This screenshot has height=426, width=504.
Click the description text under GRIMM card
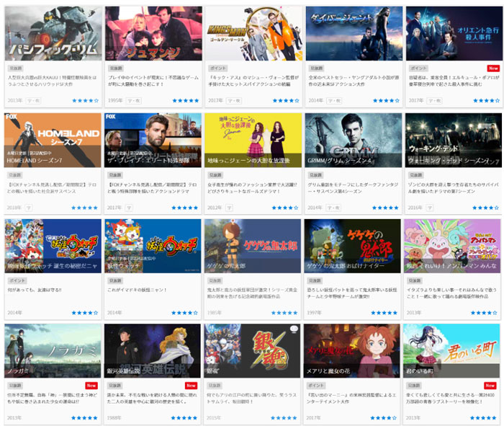coord(353,188)
